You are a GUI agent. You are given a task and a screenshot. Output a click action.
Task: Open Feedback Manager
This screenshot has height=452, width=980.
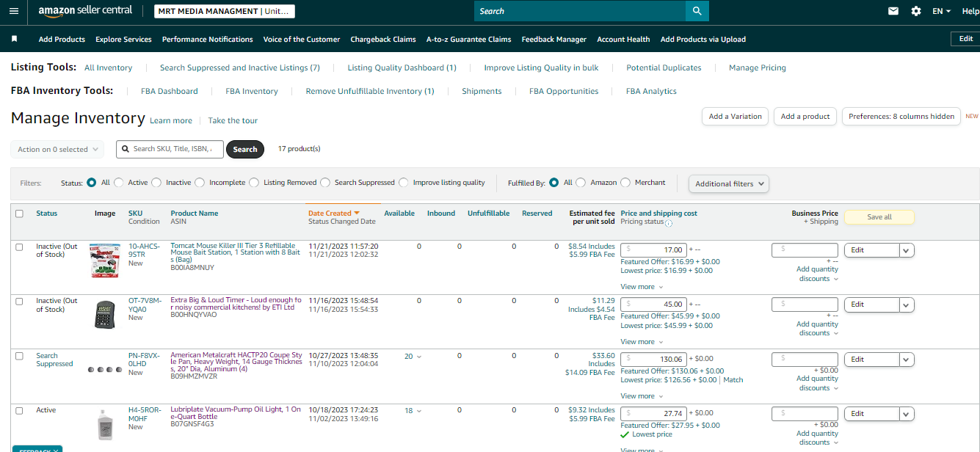[554, 40]
